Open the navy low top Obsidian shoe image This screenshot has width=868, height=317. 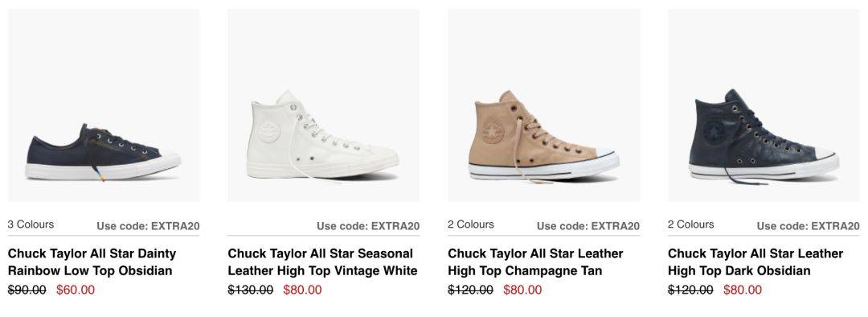coord(104,105)
